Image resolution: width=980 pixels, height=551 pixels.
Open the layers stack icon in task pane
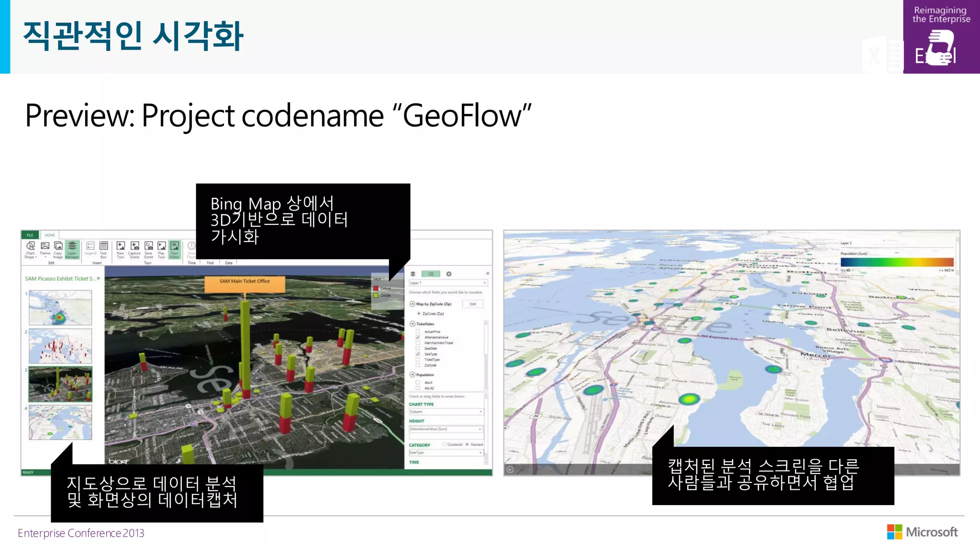pos(413,274)
